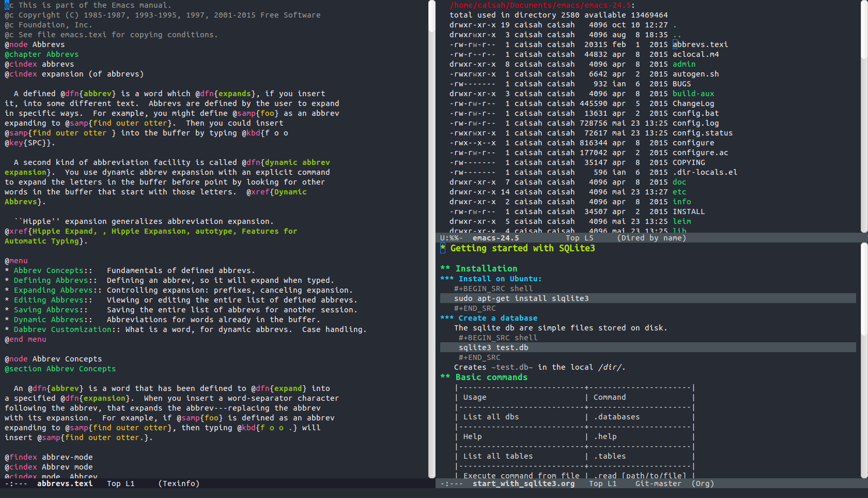Click the scrollbar of the dired window

tap(864, 116)
